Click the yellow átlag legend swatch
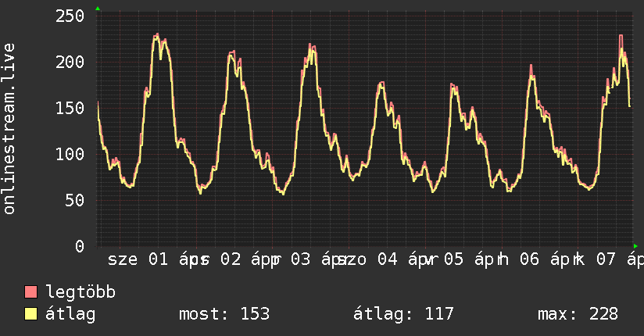 coord(31,314)
